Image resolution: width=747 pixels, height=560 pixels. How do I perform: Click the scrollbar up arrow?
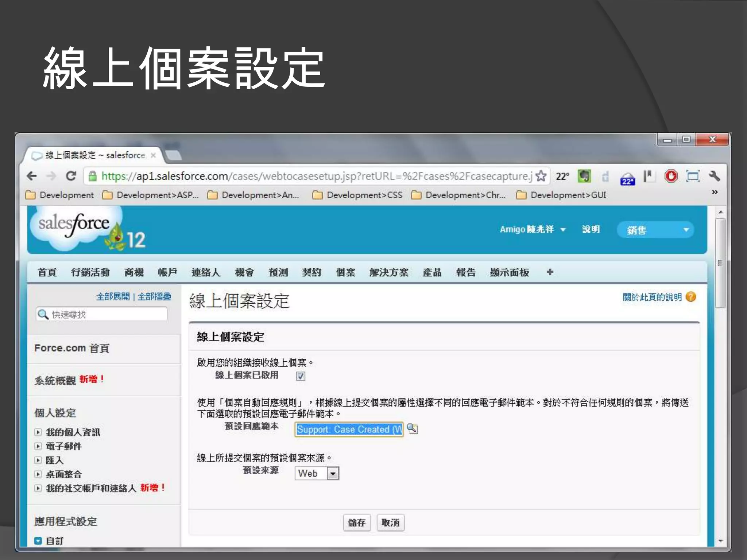click(x=720, y=212)
